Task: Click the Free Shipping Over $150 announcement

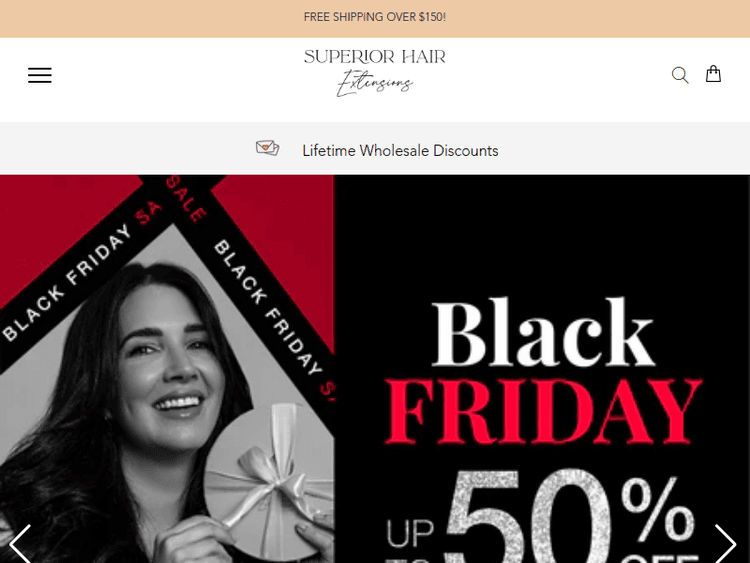Action: (x=375, y=17)
